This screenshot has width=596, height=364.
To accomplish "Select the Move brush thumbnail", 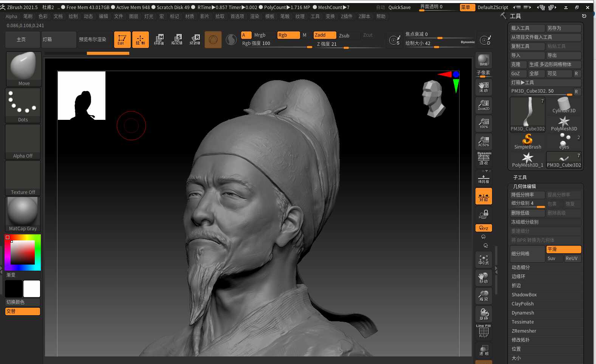I will [x=23, y=69].
